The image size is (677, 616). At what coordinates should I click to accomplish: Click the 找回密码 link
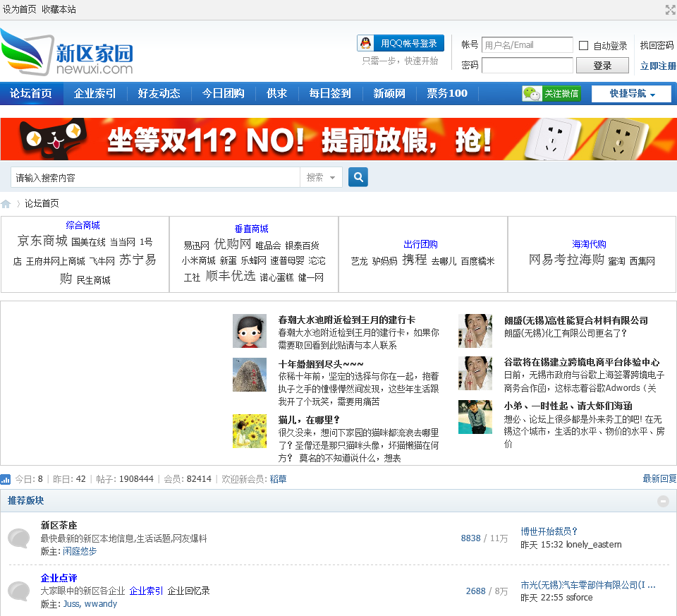click(657, 45)
